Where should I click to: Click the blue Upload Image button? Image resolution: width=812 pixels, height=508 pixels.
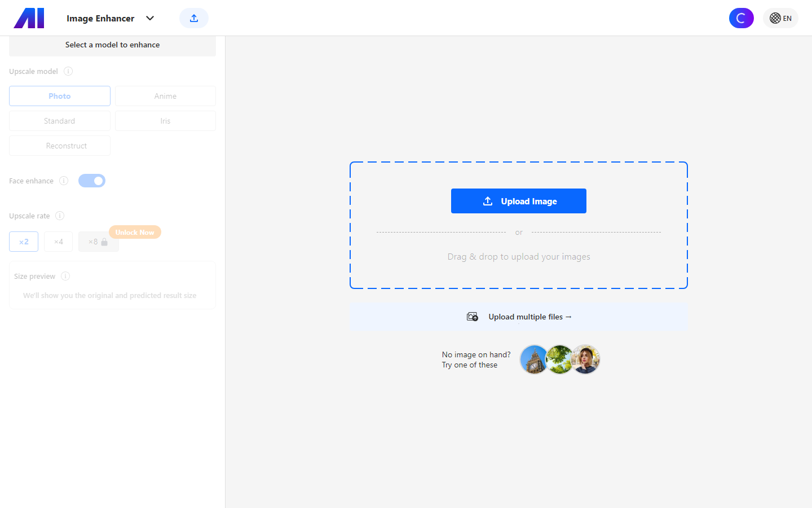pos(519,201)
